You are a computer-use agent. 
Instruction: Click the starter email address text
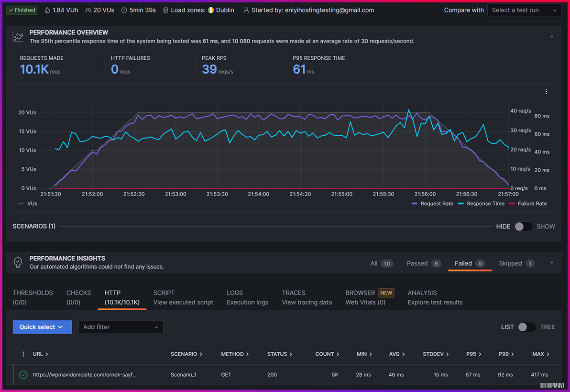pos(329,10)
